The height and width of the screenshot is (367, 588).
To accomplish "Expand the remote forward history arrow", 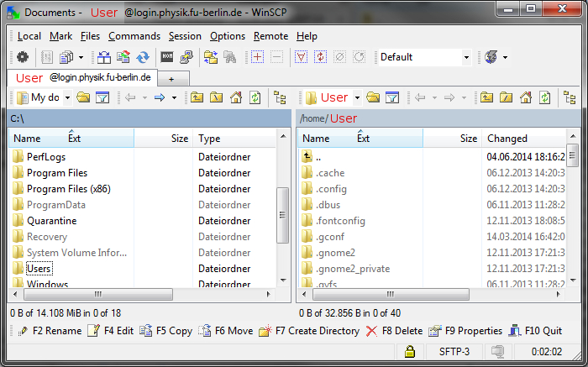I will pos(465,98).
